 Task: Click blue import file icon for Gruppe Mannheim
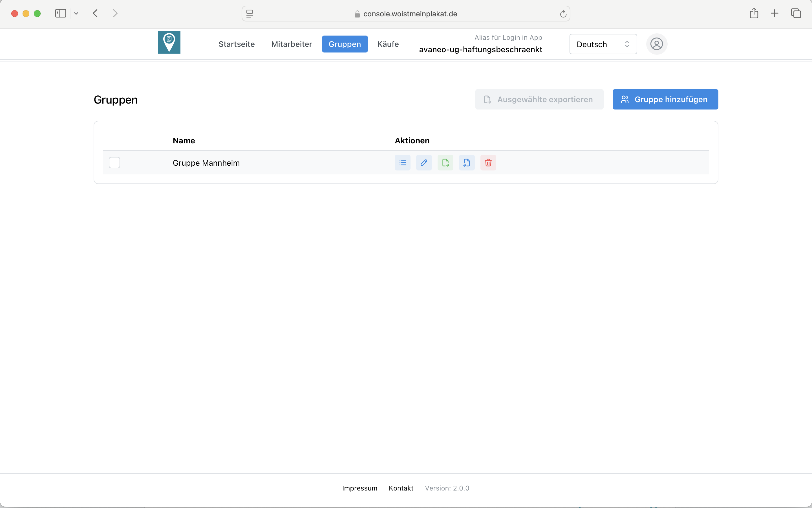click(x=467, y=163)
